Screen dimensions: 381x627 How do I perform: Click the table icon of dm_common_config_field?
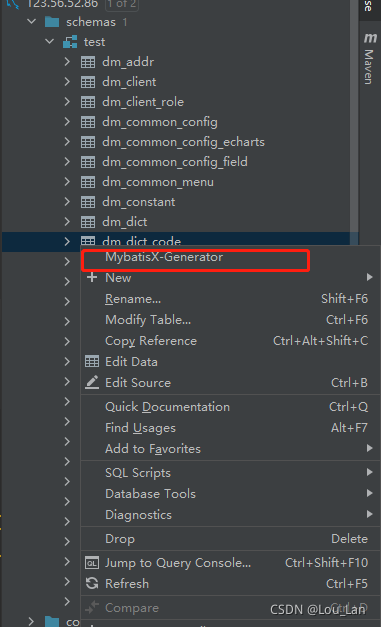[x=88, y=162]
